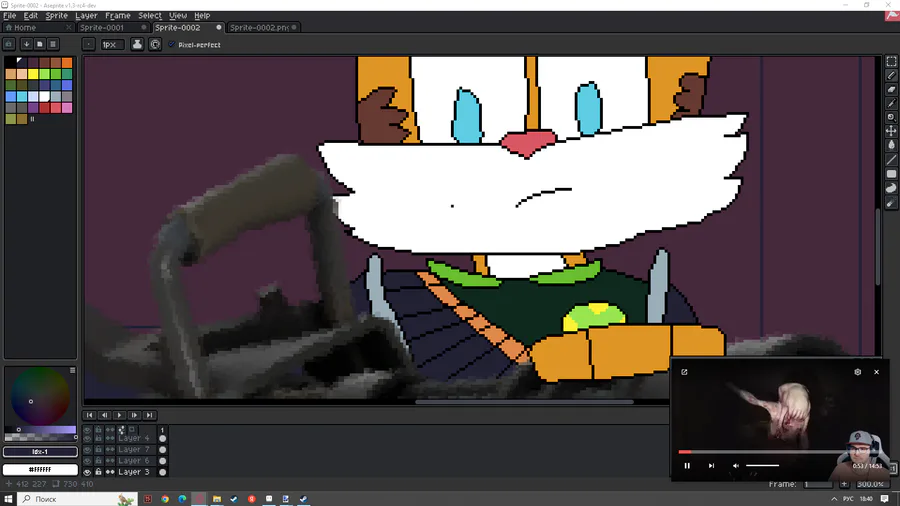Open the dynamics button next to ink
900x506 pixels.
coord(155,44)
